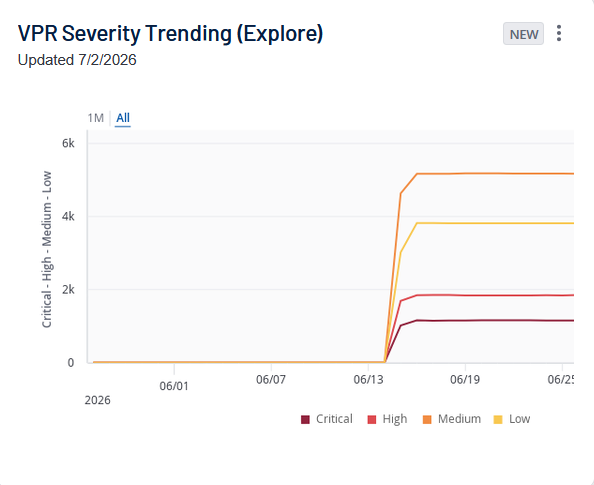This screenshot has width=594, height=485.
Task: Click the red High trend line
Action: click(492, 295)
